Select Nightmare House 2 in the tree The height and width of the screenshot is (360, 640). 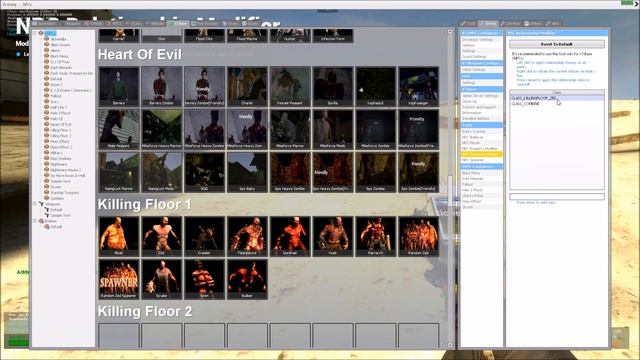pyautogui.click(x=65, y=170)
